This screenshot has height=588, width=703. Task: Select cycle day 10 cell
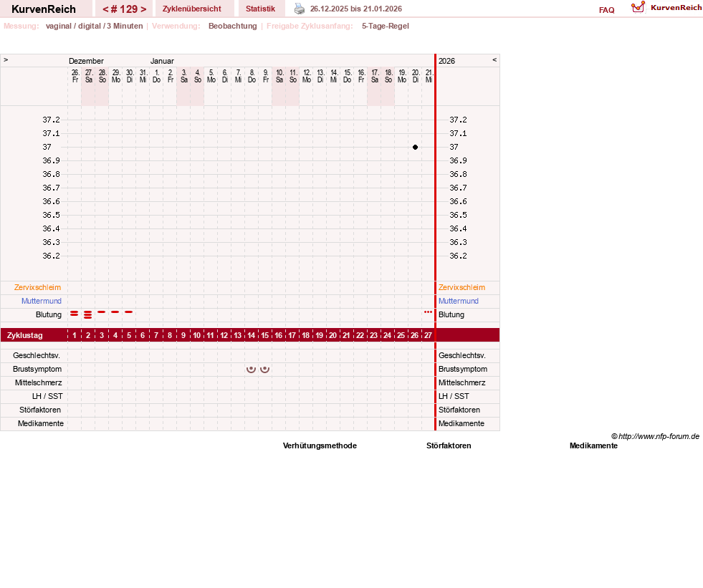pos(197,335)
